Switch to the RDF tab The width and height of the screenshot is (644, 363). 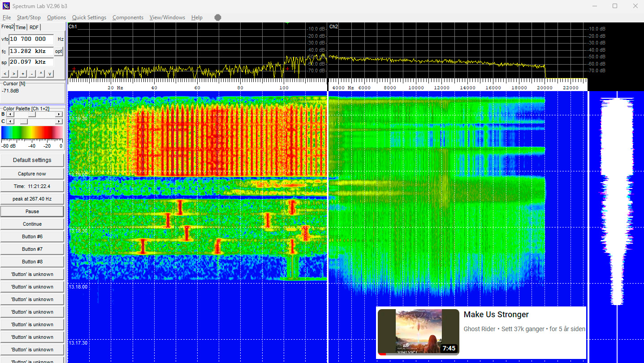(x=34, y=27)
